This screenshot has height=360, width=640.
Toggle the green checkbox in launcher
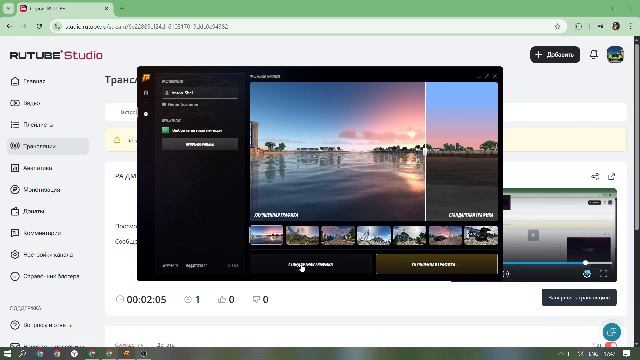pos(165,130)
